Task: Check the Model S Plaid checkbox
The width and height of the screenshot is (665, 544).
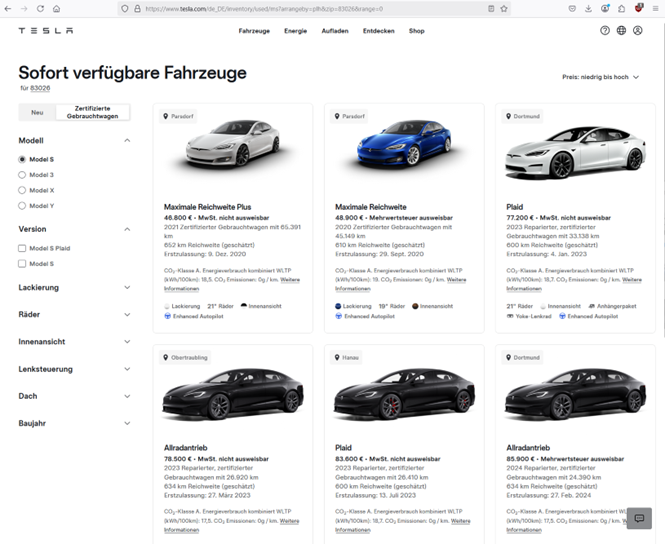Action: (23, 248)
